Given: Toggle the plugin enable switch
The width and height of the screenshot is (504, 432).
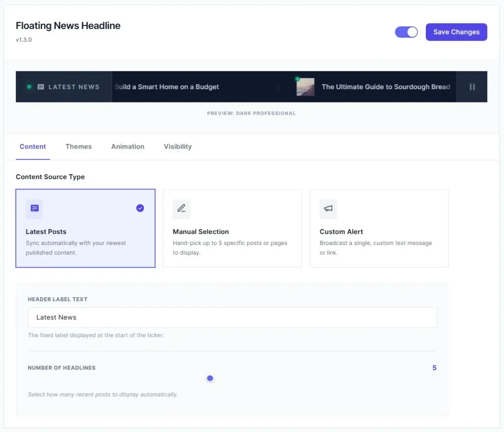Looking at the screenshot, I should click(x=406, y=32).
